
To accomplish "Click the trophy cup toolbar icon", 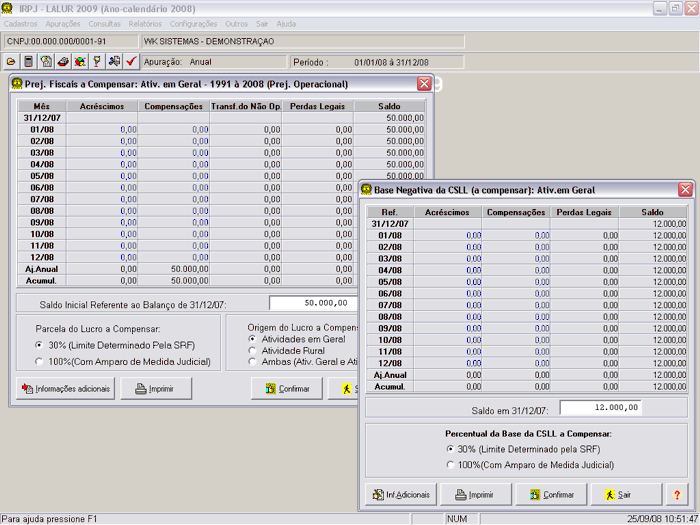I will coord(97,62).
